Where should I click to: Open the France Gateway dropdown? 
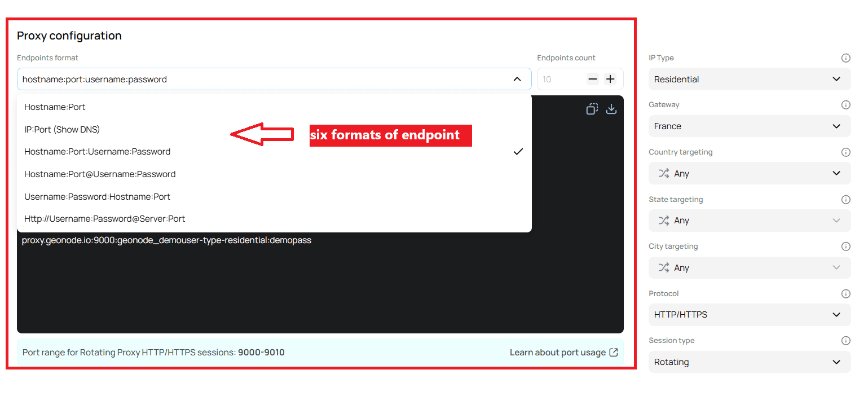tap(749, 126)
